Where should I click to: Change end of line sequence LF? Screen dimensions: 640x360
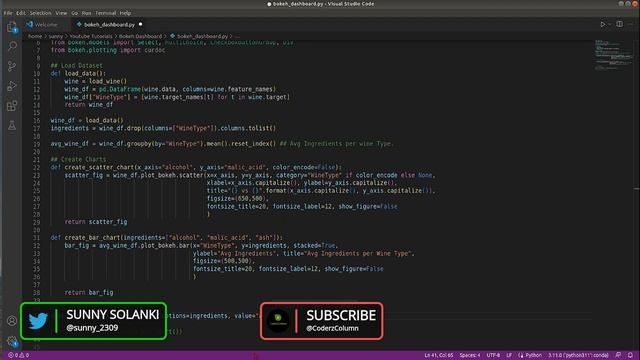click(x=509, y=356)
